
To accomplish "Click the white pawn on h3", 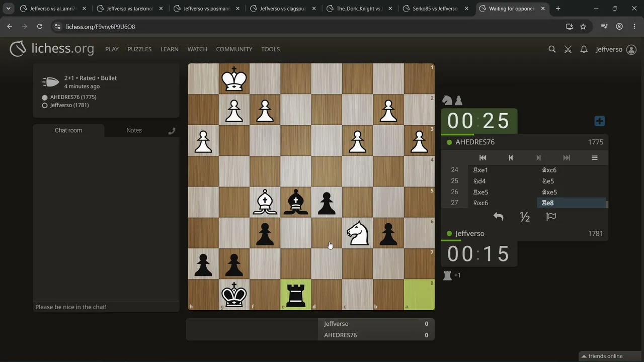I will click(203, 141).
